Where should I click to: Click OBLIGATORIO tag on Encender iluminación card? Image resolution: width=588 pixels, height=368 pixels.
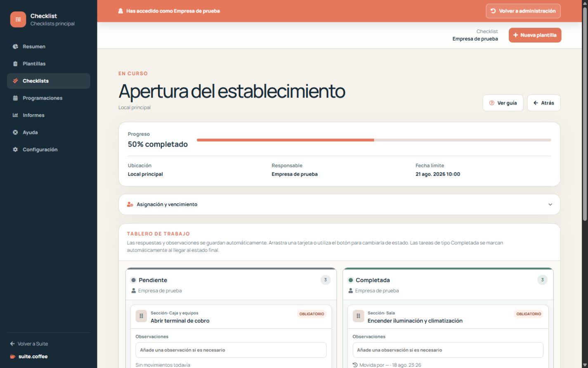(x=529, y=314)
